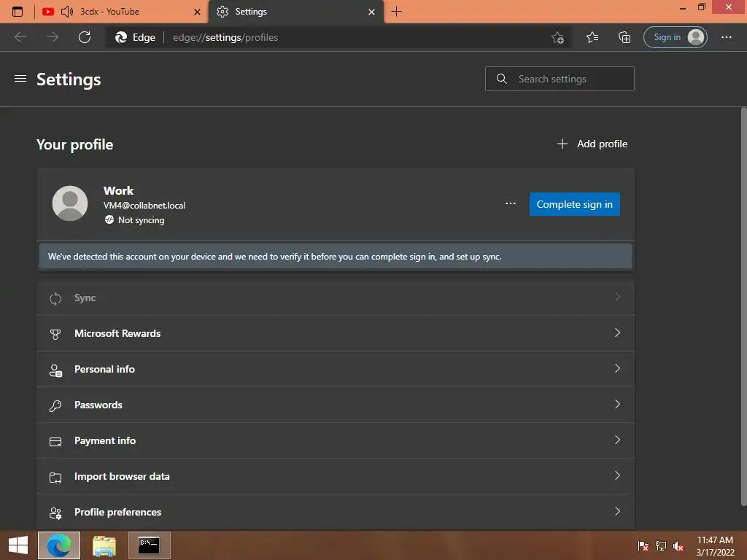Open the vertical tabs icon in the title bar

pos(18,12)
